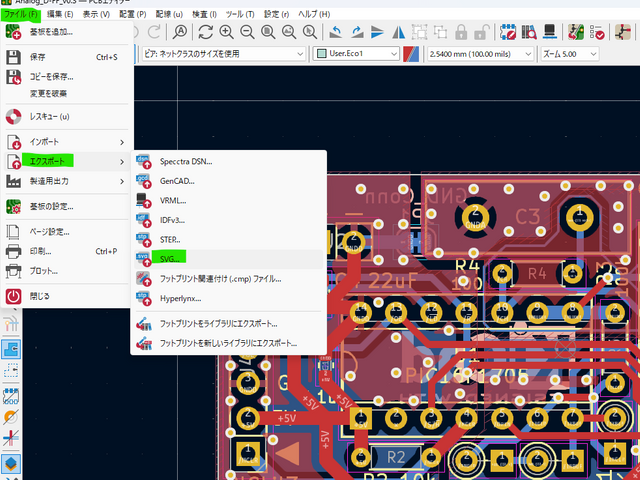
Task: Rotate selection counterclockwise using toolbar icon
Action: click(x=335, y=31)
